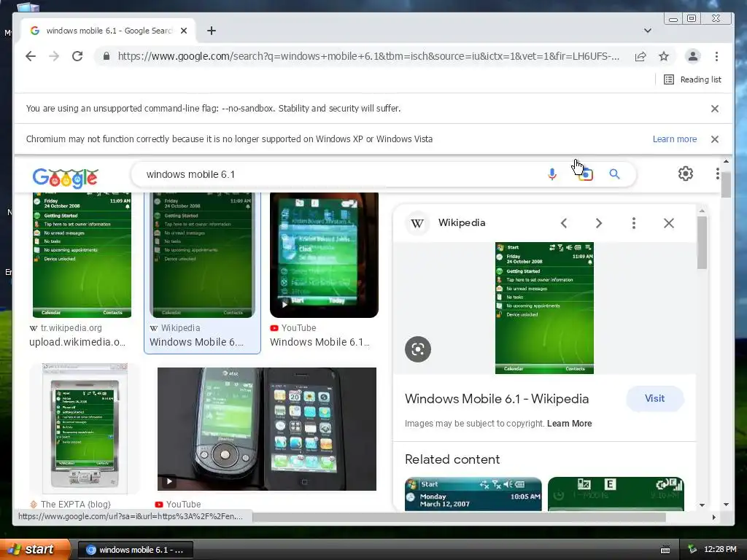Open Chromium three-dot menu
Screen dimensions: 747x560
click(x=716, y=56)
